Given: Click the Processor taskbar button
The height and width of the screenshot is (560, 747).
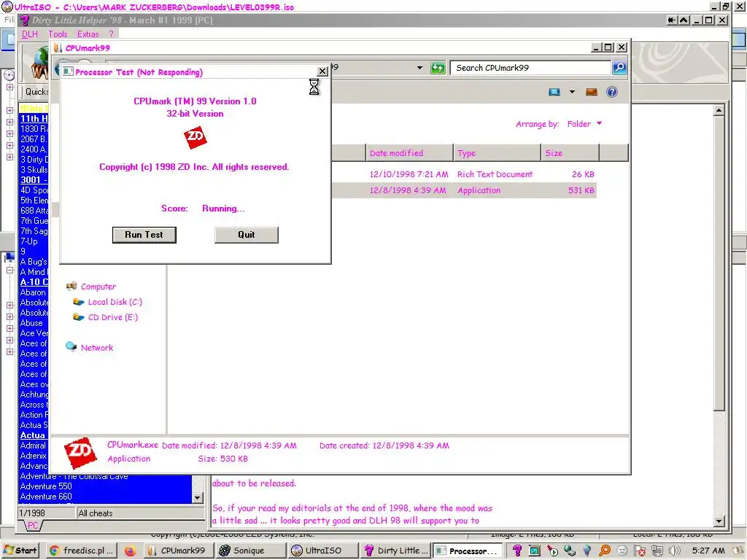Looking at the screenshot, I should (x=468, y=551).
